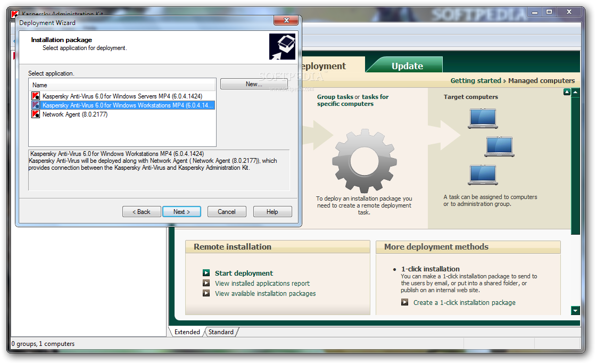596x364 pixels.
Task: Click the < Back button
Action: [142, 212]
